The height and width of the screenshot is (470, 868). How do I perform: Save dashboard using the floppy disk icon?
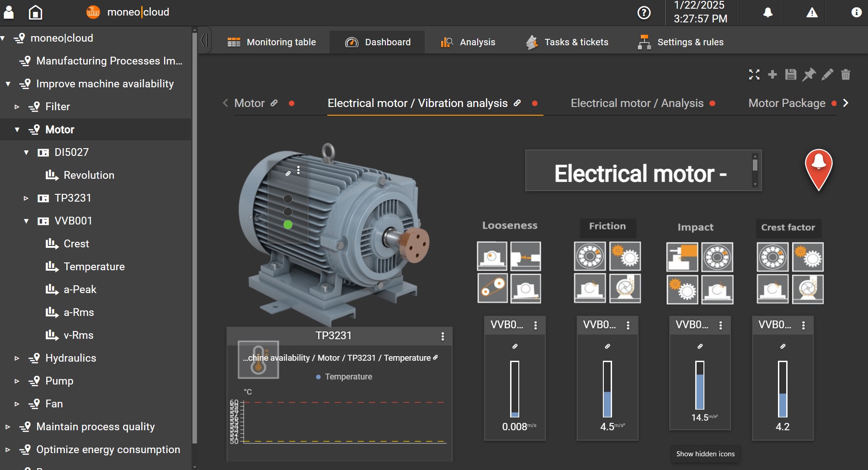(x=791, y=75)
